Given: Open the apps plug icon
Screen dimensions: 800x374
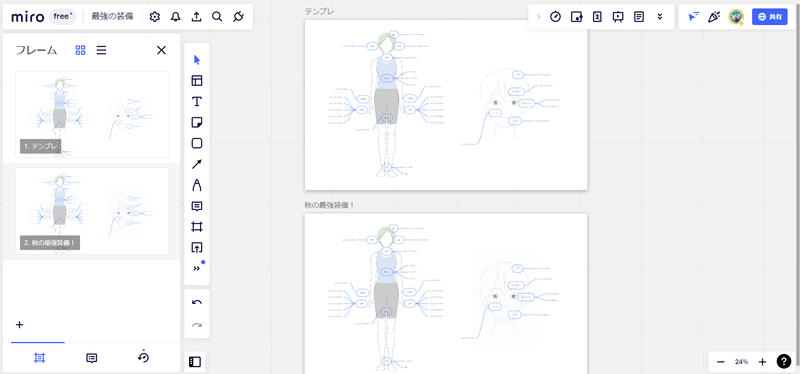Looking at the screenshot, I should tap(238, 17).
